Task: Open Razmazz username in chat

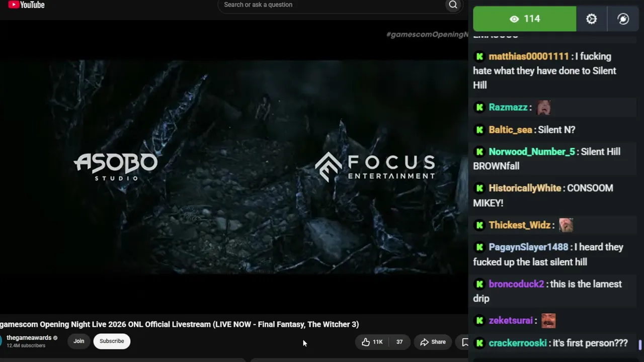Action: (508, 108)
